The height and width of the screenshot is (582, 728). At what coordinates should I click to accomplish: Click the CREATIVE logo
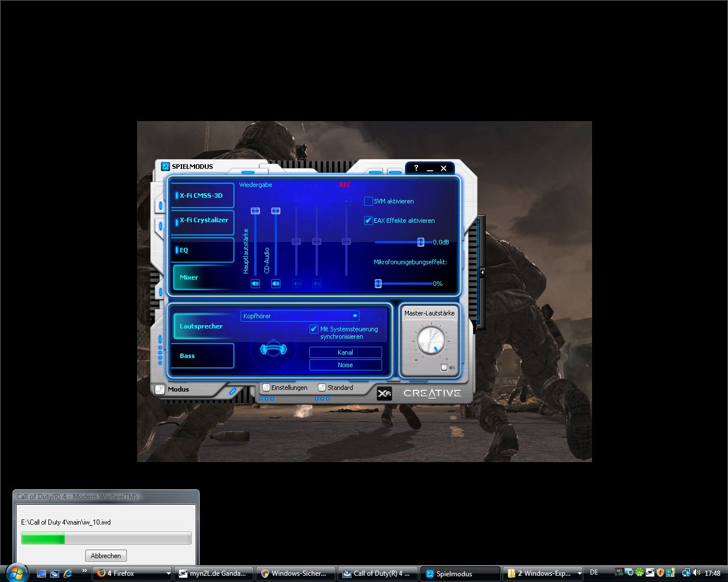tap(432, 393)
